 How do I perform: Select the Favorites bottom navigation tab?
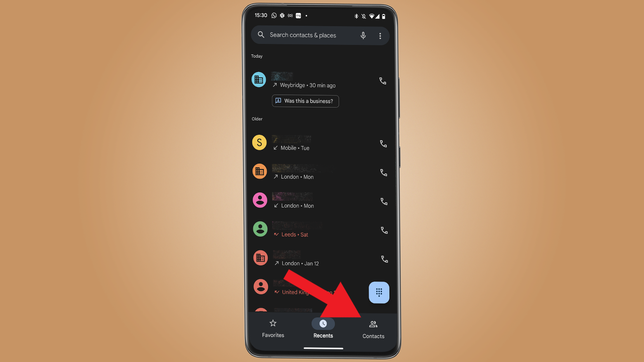pyautogui.click(x=273, y=328)
